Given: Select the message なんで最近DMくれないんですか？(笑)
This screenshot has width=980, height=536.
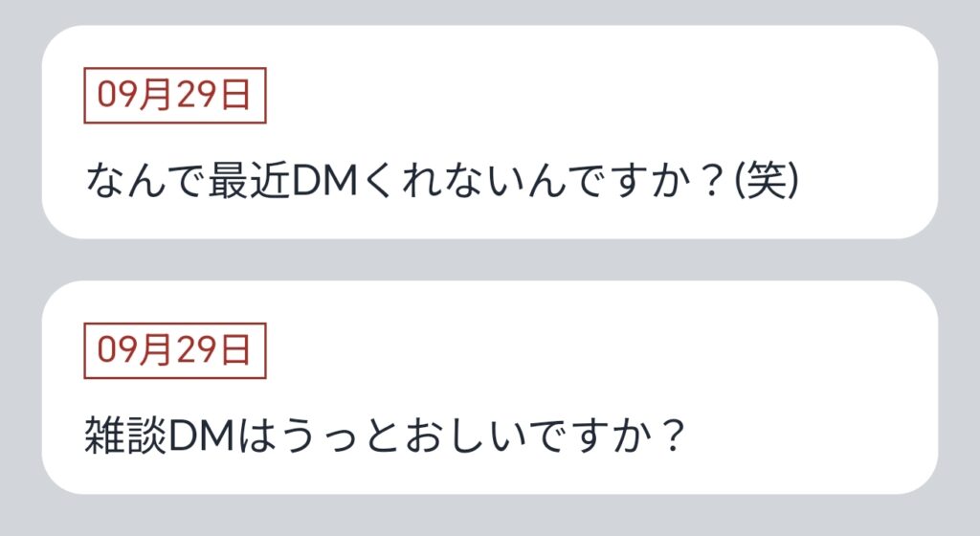Looking at the screenshot, I should [442, 181].
